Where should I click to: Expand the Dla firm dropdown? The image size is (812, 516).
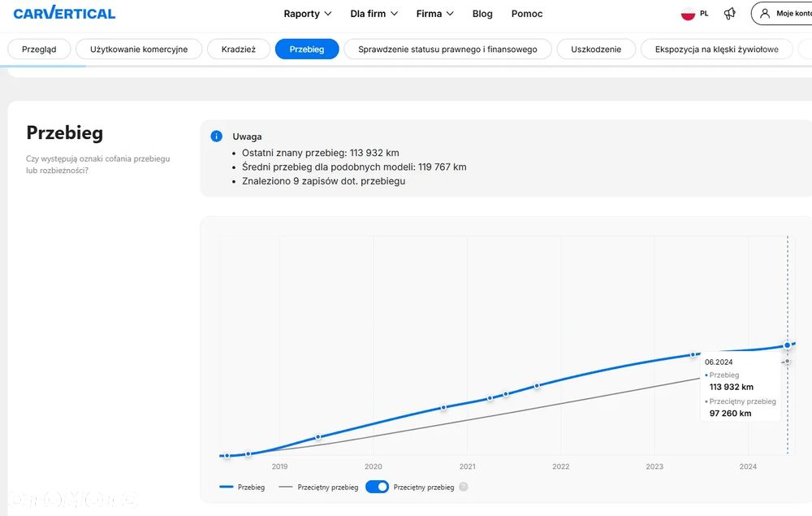(x=374, y=14)
